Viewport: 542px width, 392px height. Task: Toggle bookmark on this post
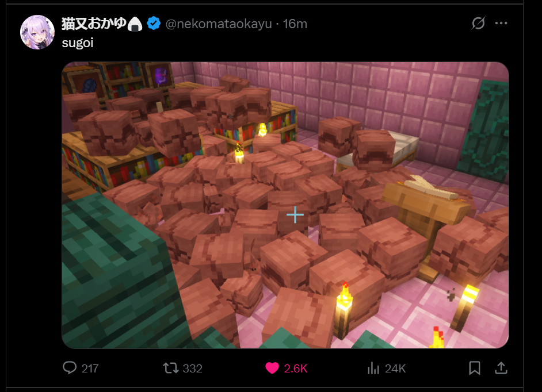475,368
